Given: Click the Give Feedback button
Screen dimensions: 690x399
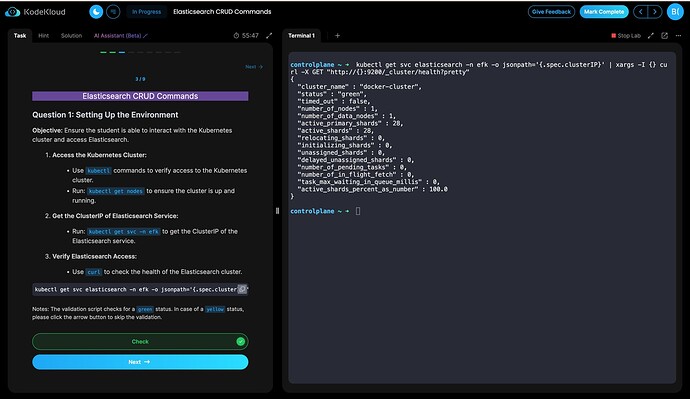Looking at the screenshot, I should [x=551, y=12].
